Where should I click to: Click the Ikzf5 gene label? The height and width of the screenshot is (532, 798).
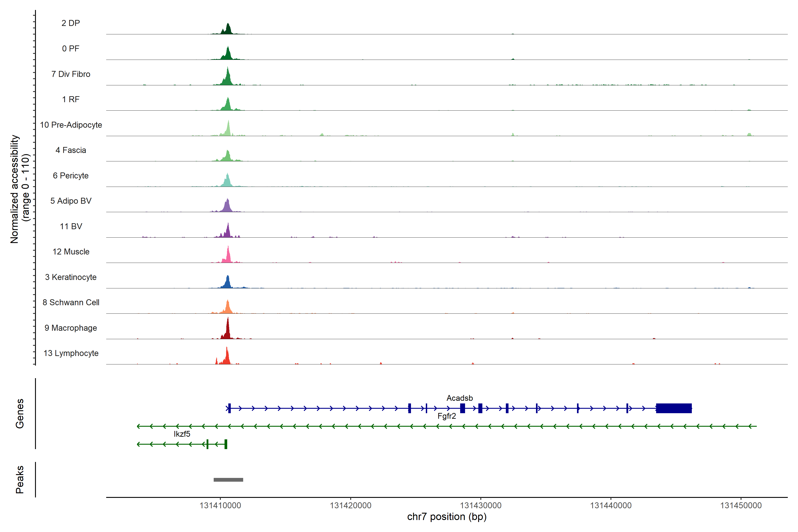(182, 434)
